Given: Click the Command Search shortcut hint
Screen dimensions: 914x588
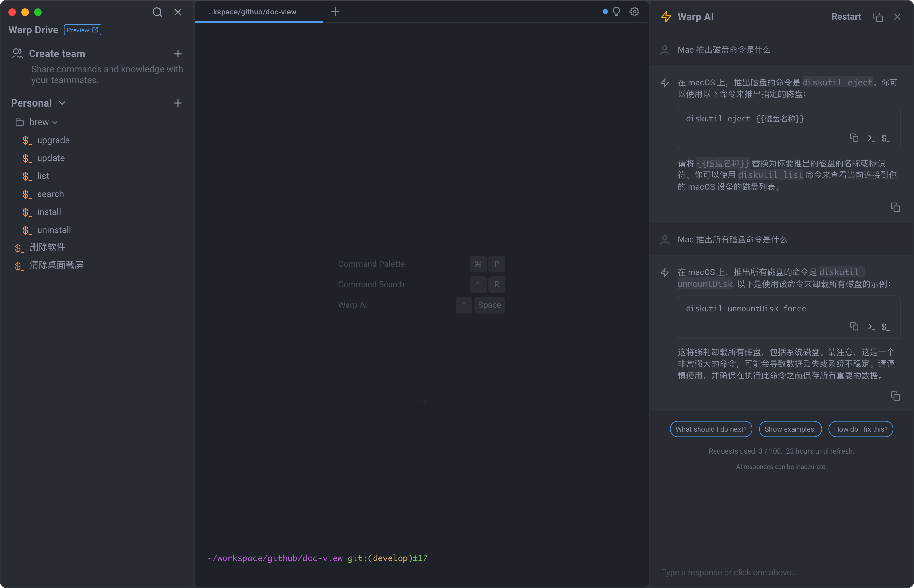Looking at the screenshot, I should (x=421, y=284).
